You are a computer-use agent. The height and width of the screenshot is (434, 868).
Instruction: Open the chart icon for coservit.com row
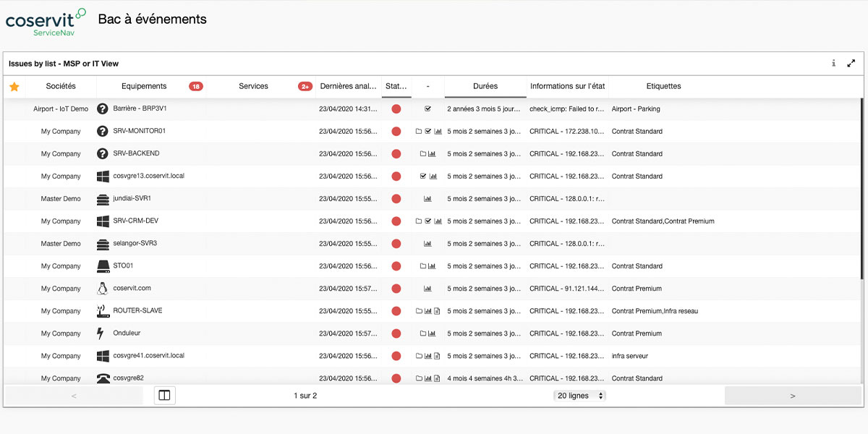tap(427, 289)
